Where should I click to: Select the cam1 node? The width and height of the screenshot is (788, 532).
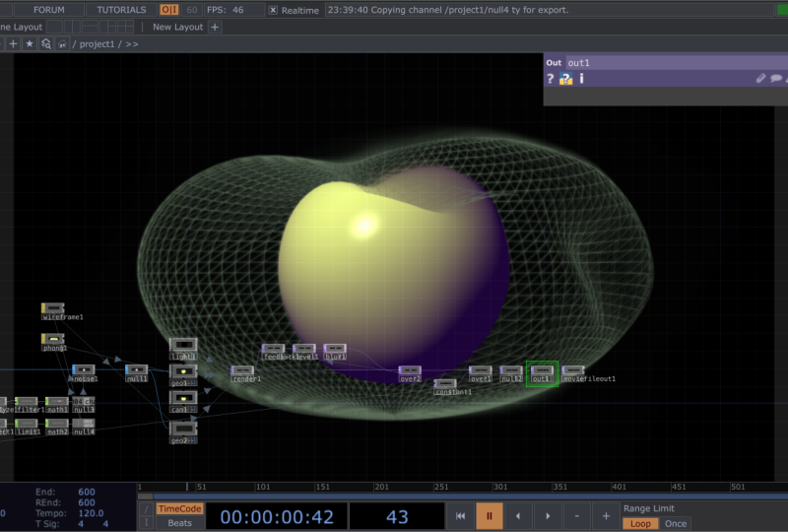tap(183, 398)
